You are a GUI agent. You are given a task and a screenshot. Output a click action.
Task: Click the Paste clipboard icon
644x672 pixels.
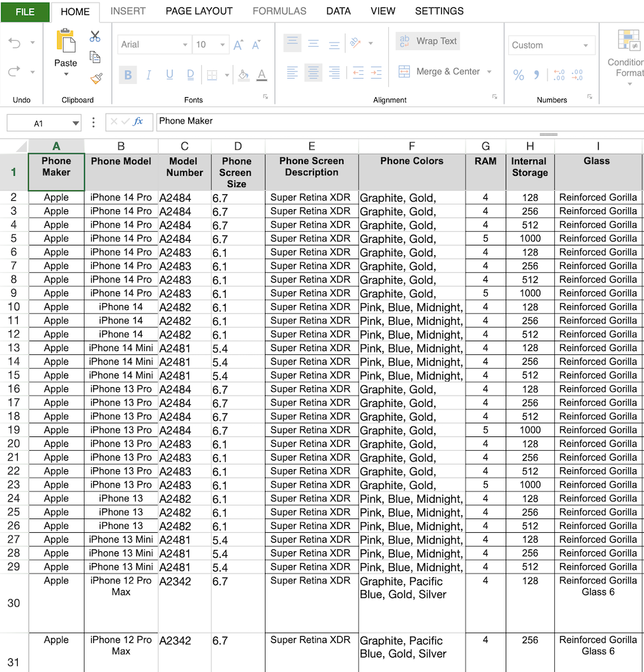[66, 41]
